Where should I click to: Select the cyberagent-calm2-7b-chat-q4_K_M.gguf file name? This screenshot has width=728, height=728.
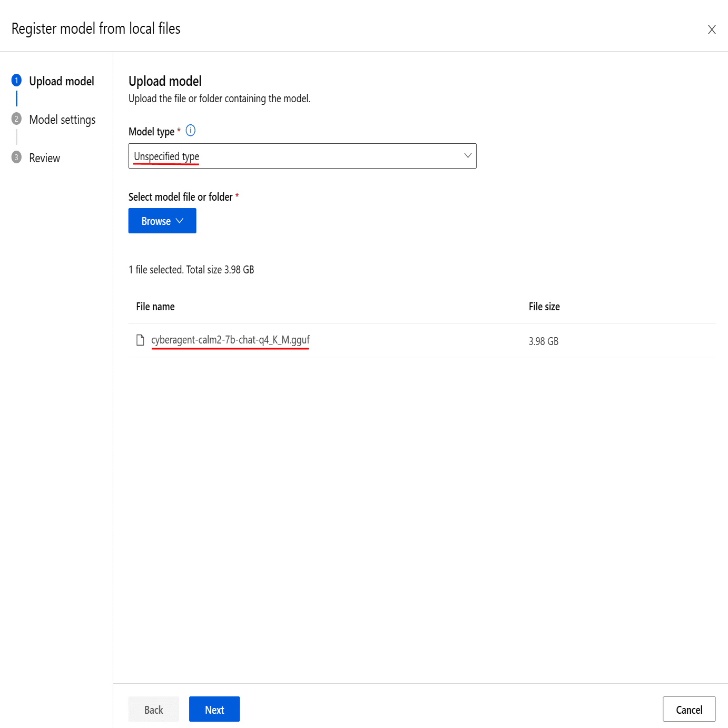click(x=230, y=340)
